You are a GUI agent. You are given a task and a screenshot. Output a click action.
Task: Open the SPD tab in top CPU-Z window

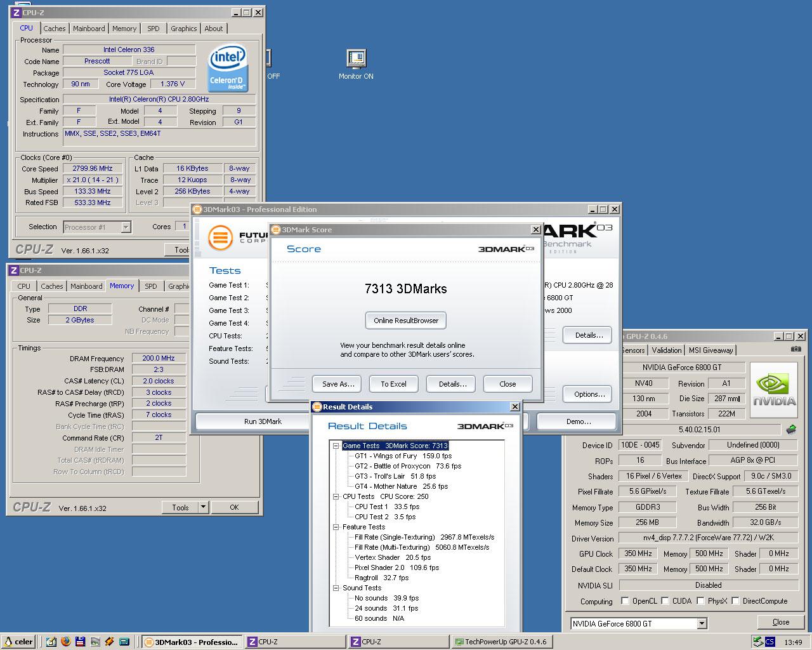coord(154,29)
